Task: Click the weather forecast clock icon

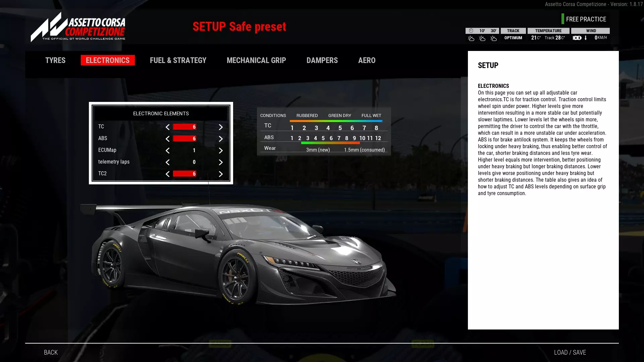Action: [x=471, y=31]
